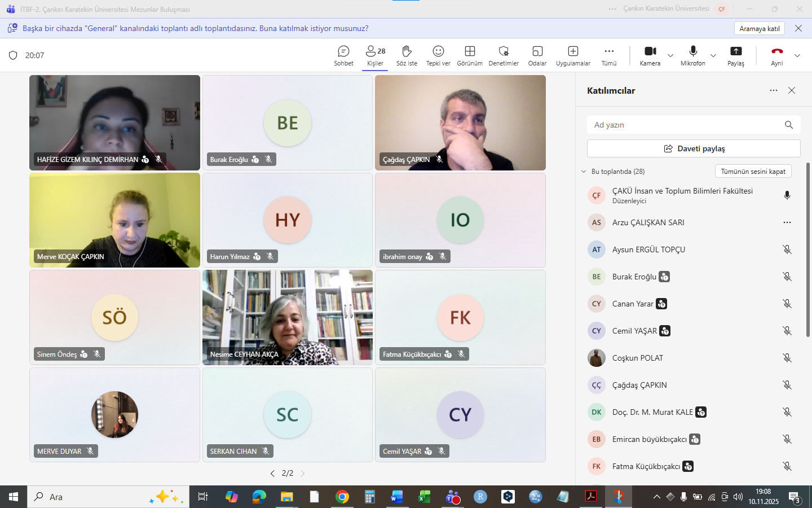Click the Daveti paylaş button
The height and width of the screenshot is (508, 812).
(x=694, y=148)
